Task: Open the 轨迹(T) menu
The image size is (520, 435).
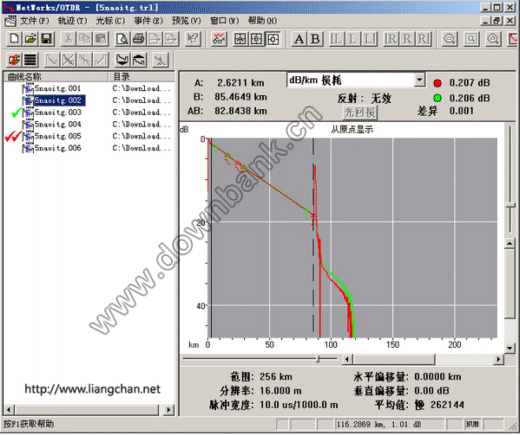Action: [x=72, y=21]
